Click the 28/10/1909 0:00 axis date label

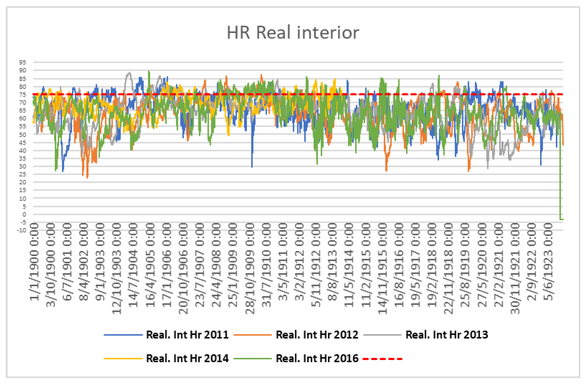(x=250, y=268)
